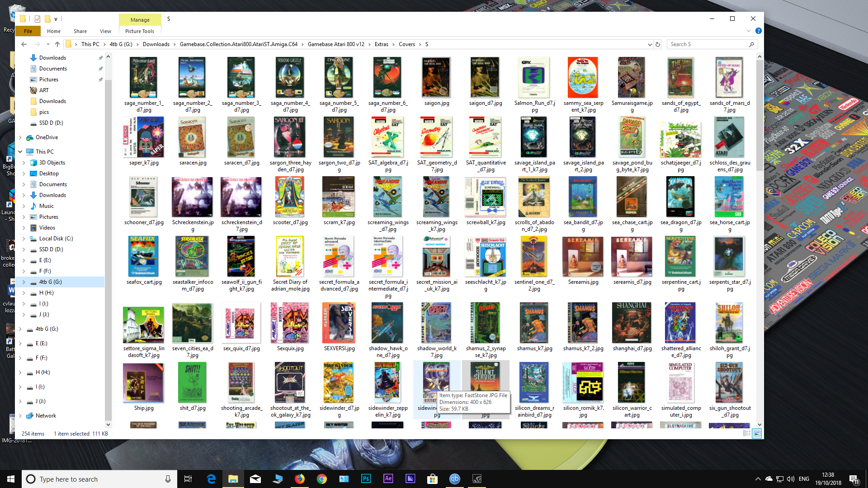This screenshot has width=868, height=488.
Task: Refresh the current folder view
Action: pos(658,44)
